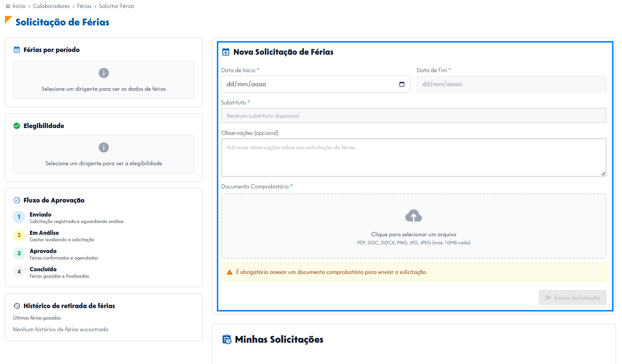The height and width of the screenshot is (364, 622).
Task: Click the info icon above elegibilidade message
Action: [x=104, y=147]
